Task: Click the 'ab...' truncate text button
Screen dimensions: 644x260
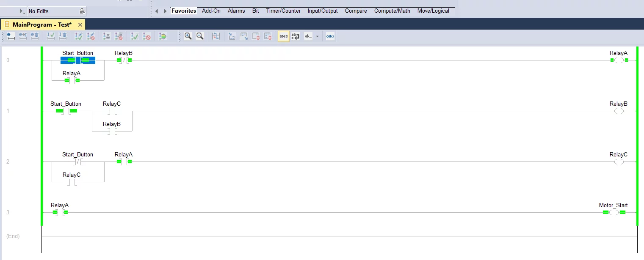Action: [308, 36]
